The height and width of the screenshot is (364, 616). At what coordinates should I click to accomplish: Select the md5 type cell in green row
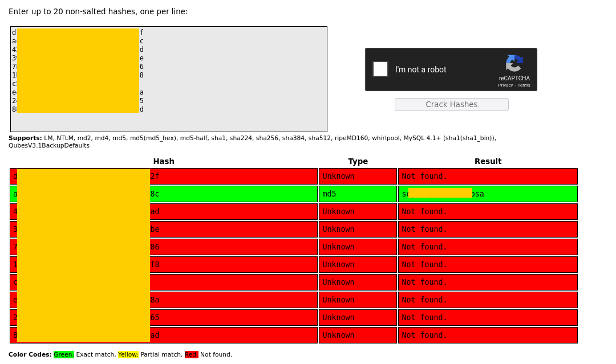[x=358, y=194]
